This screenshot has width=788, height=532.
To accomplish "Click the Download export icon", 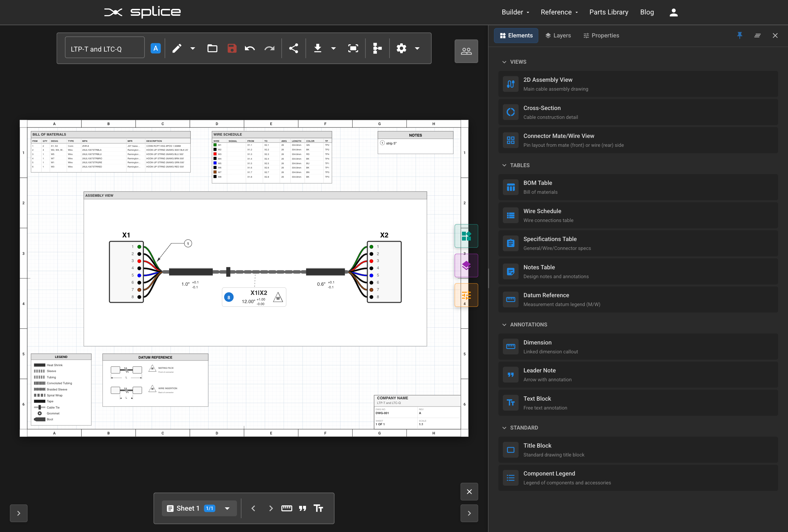I will click(x=317, y=48).
